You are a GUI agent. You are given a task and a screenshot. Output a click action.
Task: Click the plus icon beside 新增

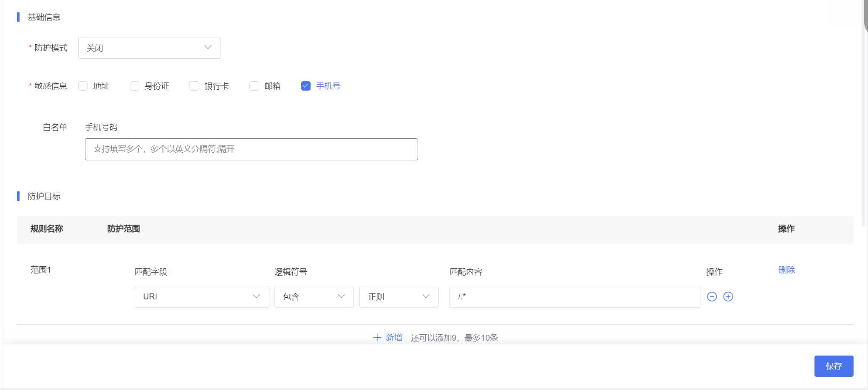pos(377,338)
